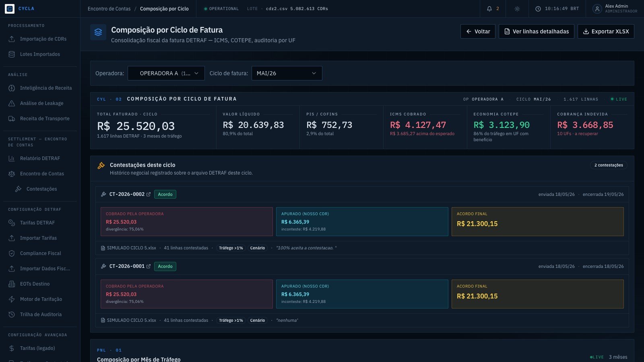Click the Inteligência de Receita icon
The image size is (644, 362).
point(12,88)
